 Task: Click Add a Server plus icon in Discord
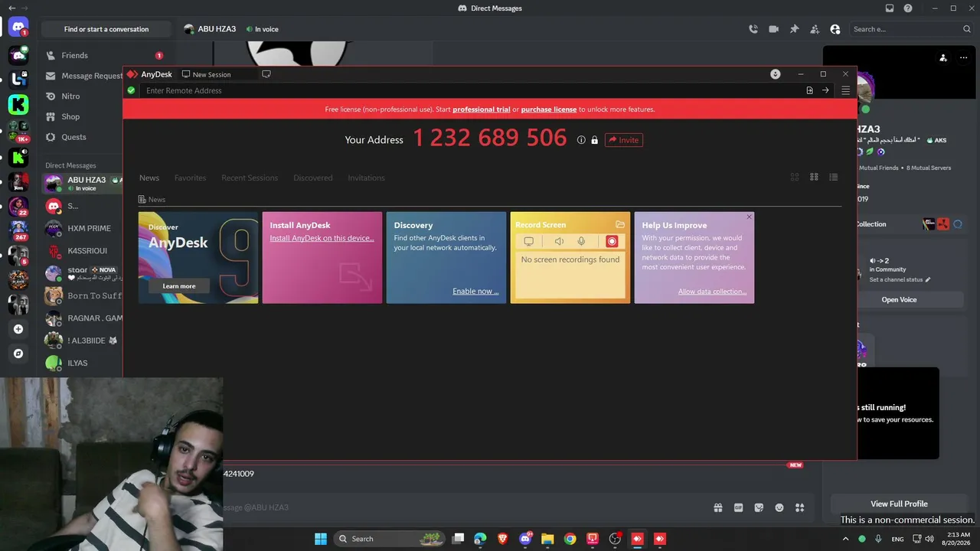[x=18, y=329]
